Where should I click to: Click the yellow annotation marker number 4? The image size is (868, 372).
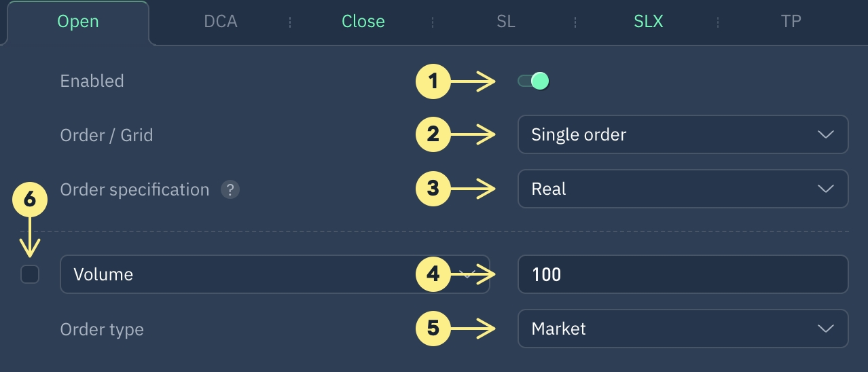click(433, 274)
